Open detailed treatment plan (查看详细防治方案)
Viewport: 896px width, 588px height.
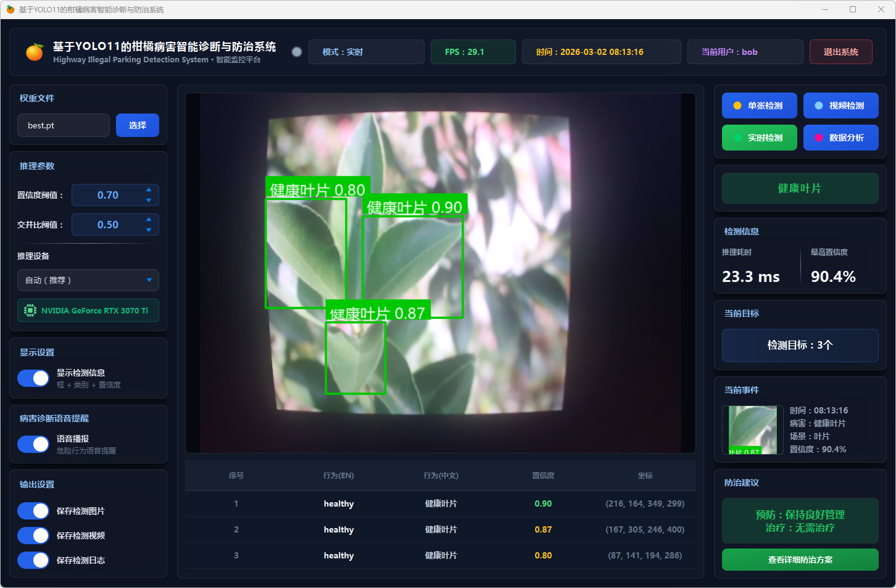[x=800, y=560]
